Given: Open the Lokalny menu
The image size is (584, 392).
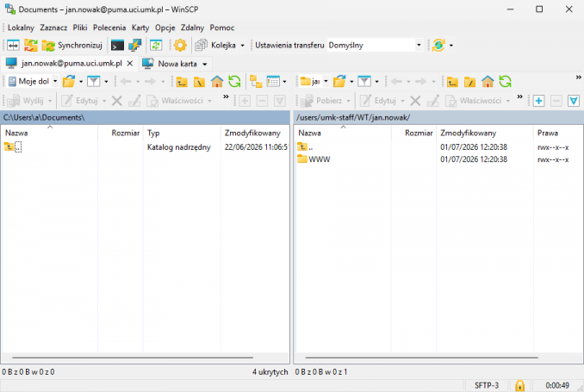Looking at the screenshot, I should (x=21, y=28).
